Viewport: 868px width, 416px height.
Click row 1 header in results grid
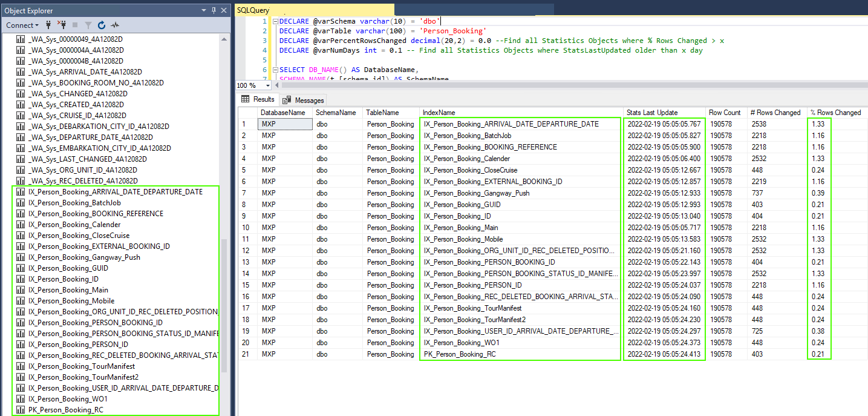[x=247, y=124]
